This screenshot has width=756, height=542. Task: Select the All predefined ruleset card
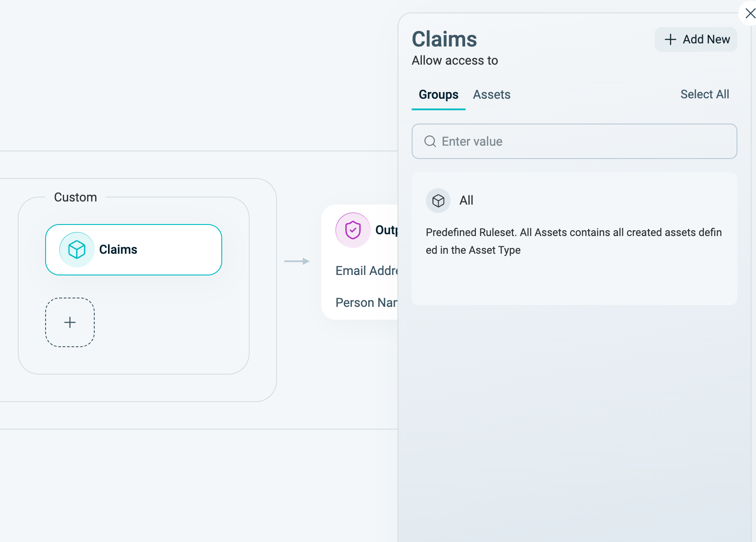pos(575,239)
